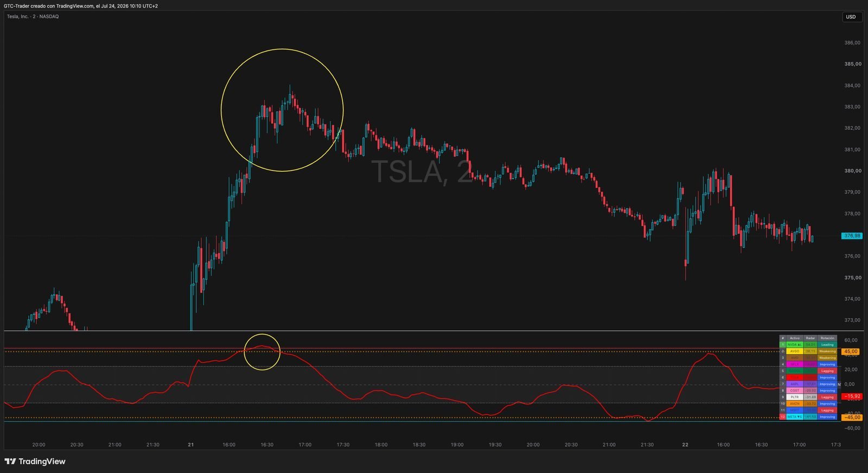The height and width of the screenshot is (473, 868).
Task: Click the white PLTR cell in the table
Action: coord(795,397)
